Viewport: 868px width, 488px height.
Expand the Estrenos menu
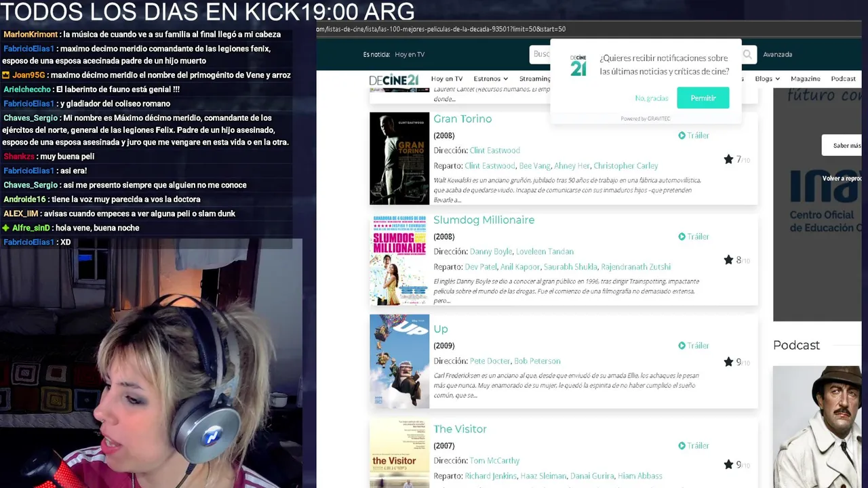click(x=491, y=79)
